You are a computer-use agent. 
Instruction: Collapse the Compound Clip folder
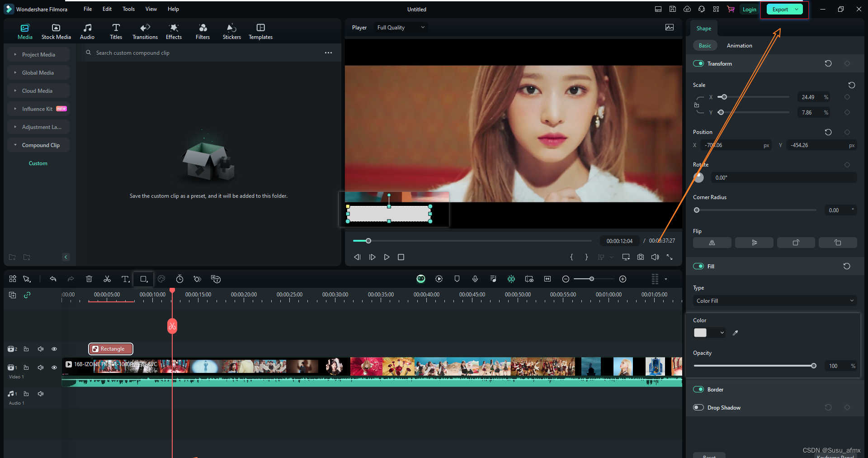tap(15, 145)
